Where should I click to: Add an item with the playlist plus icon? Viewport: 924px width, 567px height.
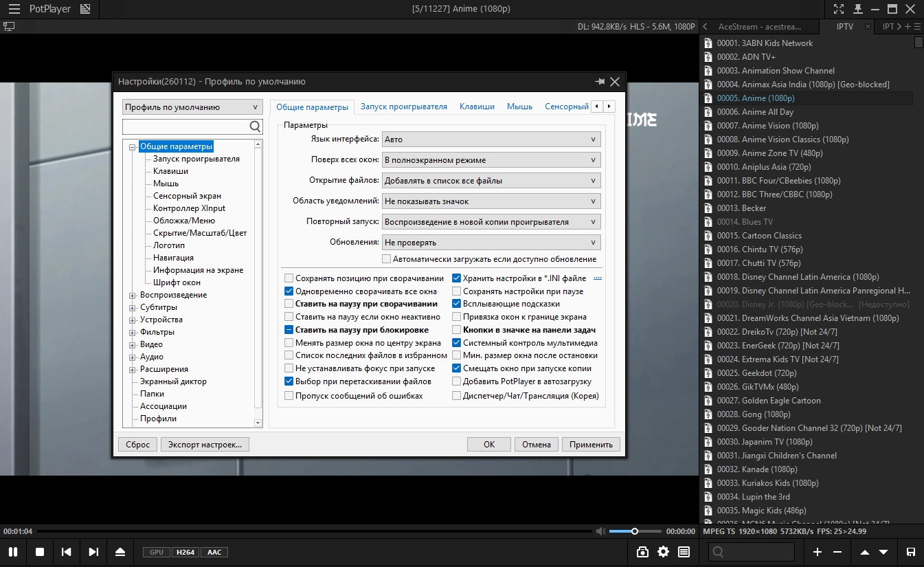click(x=817, y=552)
